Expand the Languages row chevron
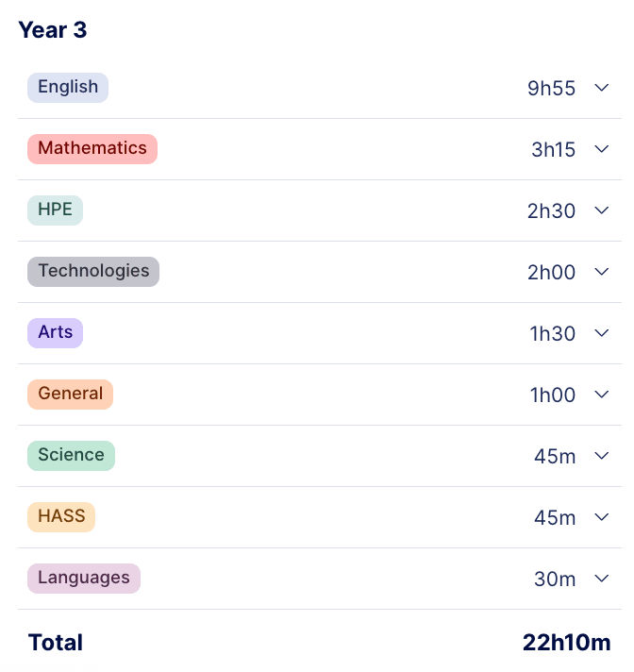Viewport: 634px width, 672px height. 602,579
